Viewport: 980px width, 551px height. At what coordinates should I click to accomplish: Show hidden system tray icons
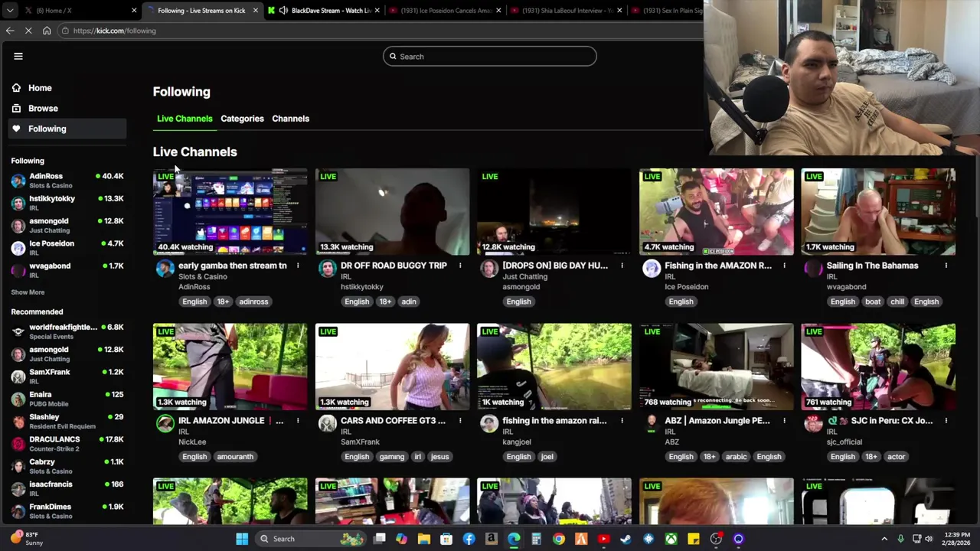click(x=884, y=539)
